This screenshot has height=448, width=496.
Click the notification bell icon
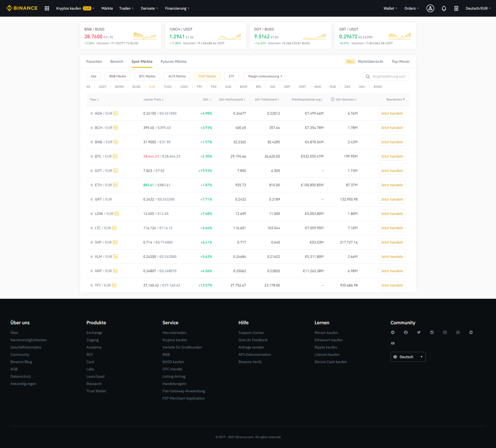(x=444, y=8)
